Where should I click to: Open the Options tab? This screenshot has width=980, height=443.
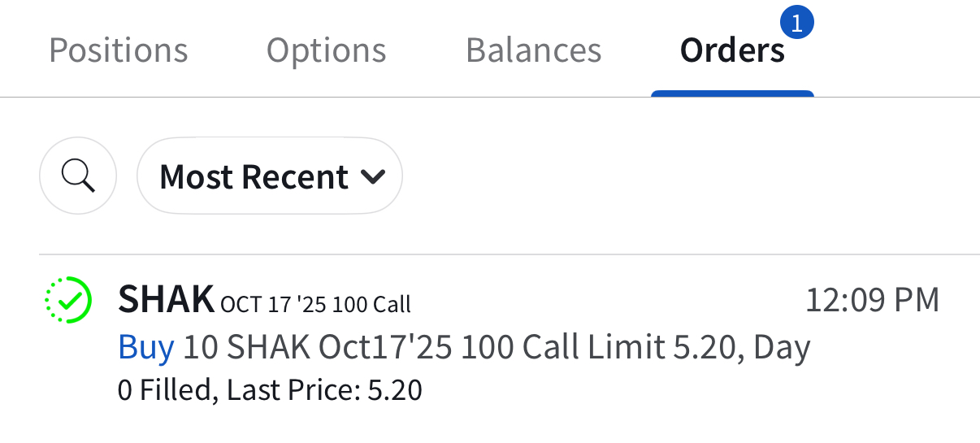tap(327, 50)
